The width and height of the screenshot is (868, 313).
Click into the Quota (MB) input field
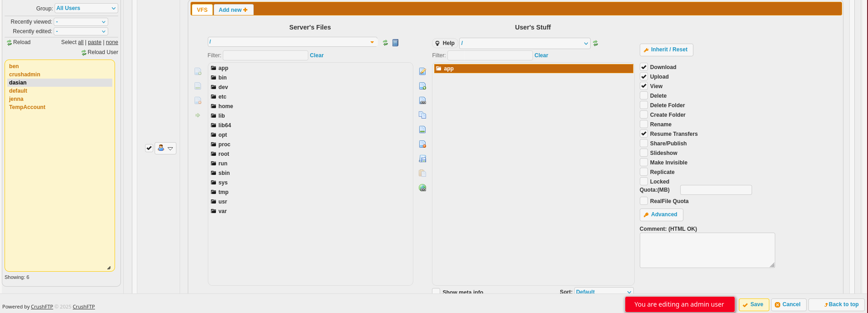point(716,190)
